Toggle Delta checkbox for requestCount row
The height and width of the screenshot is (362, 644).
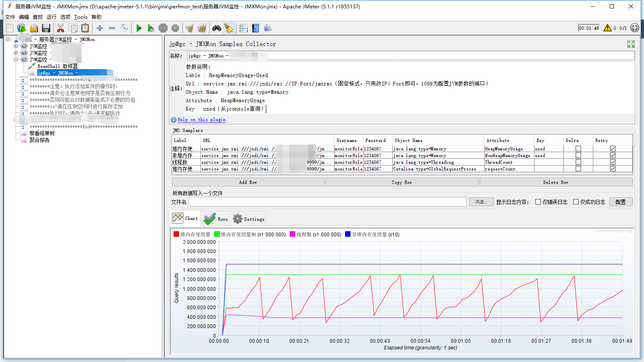578,169
